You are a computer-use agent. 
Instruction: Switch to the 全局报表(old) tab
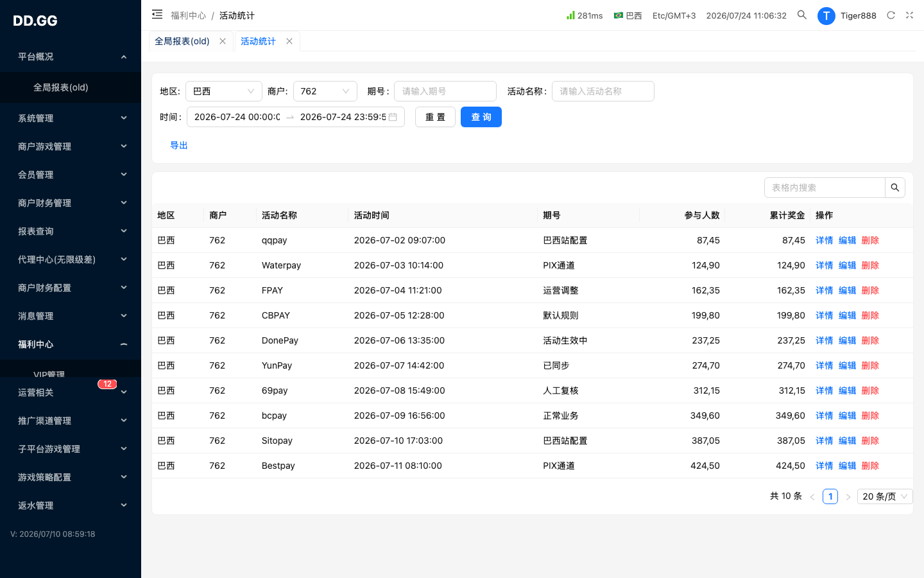tap(182, 41)
